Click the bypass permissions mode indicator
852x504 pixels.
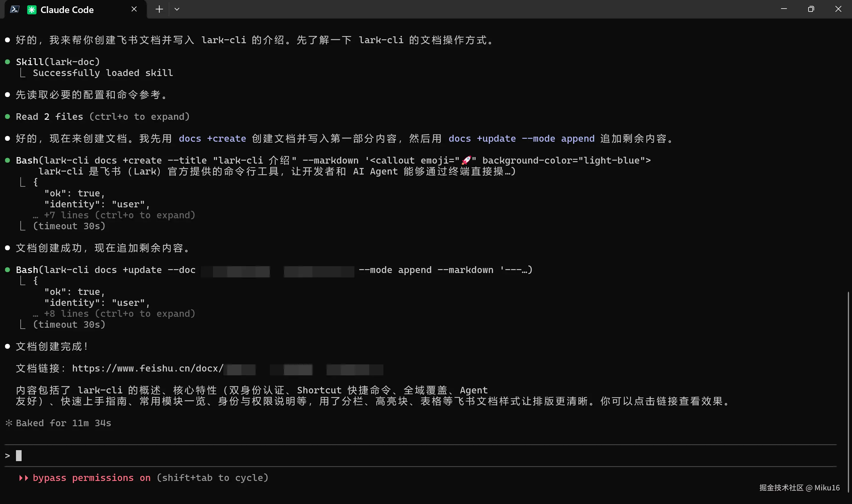pyautogui.click(x=92, y=477)
